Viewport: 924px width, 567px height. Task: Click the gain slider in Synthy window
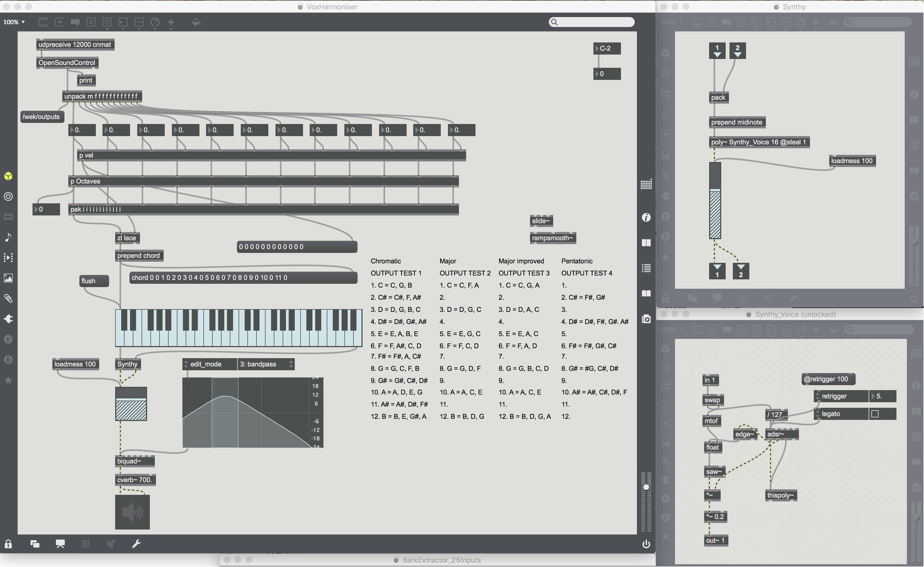click(715, 200)
